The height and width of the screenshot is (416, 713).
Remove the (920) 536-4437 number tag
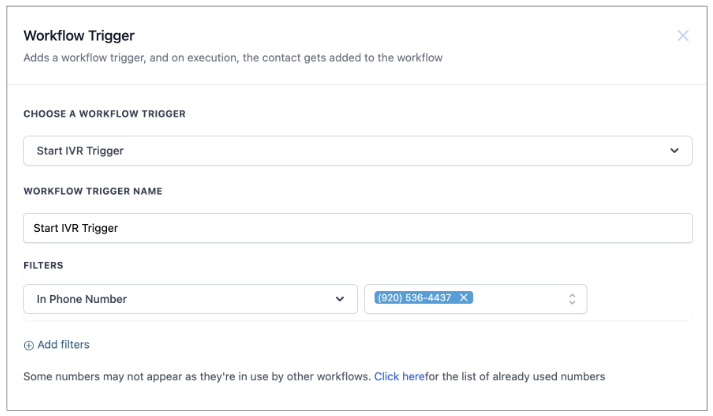tap(464, 298)
